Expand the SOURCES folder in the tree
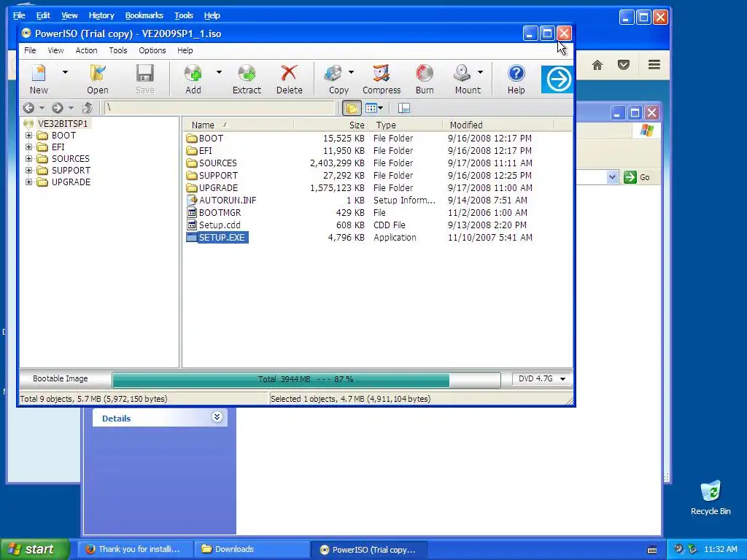This screenshot has height=560, width=747. [28, 158]
